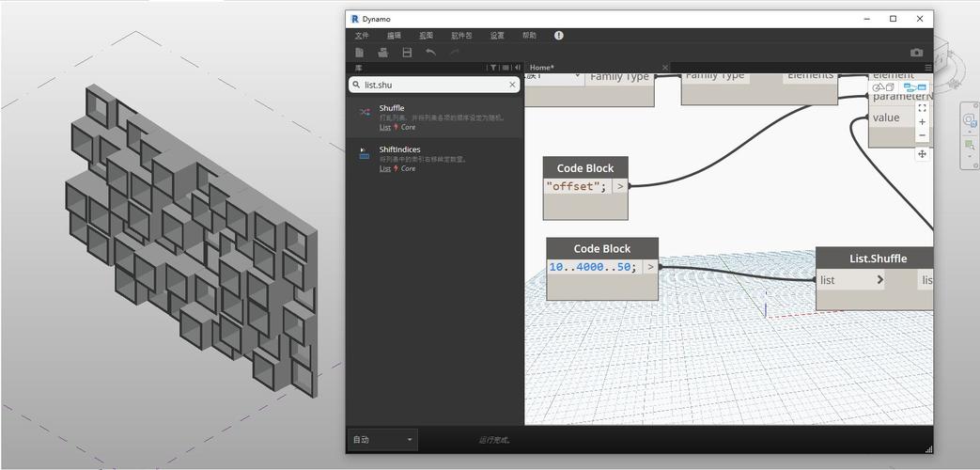Open zoom options dropdown arrow in Revit nav bar
This screenshot has height=470, width=980.
point(970,157)
